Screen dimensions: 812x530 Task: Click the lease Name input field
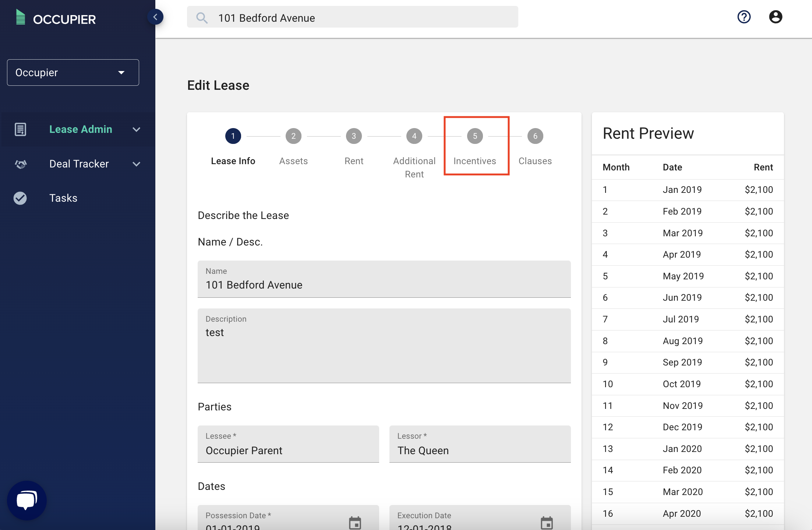pyautogui.click(x=384, y=285)
